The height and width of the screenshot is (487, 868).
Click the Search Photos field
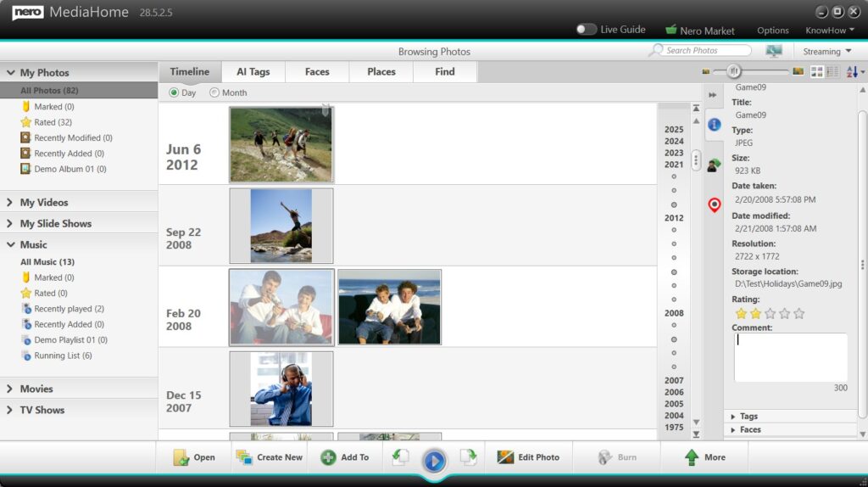tap(707, 50)
